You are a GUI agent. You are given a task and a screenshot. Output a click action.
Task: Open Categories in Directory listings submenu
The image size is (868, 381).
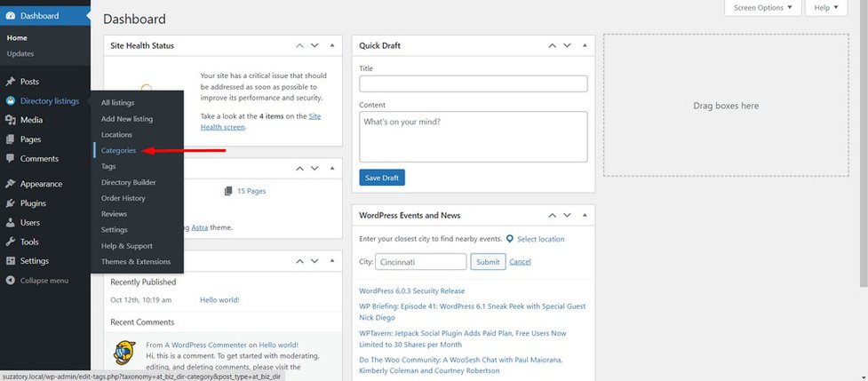[x=118, y=150]
